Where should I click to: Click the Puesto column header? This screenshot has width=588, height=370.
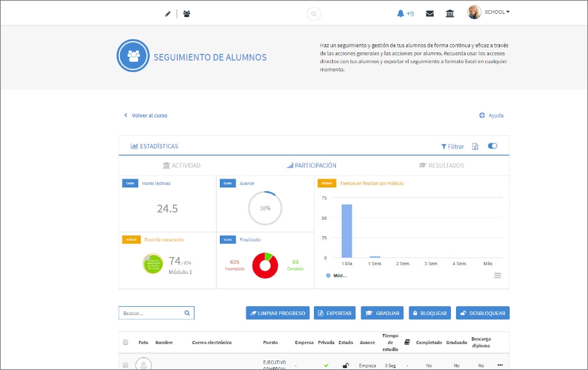[270, 342]
